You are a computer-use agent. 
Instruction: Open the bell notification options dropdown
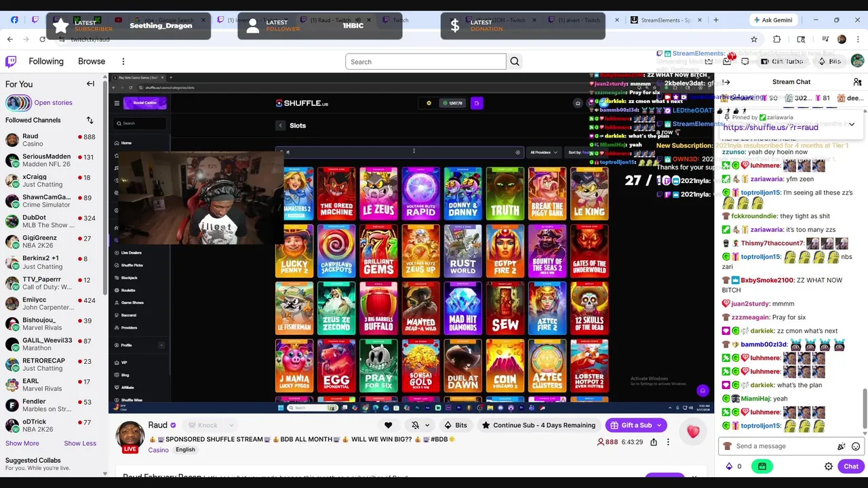(x=427, y=425)
